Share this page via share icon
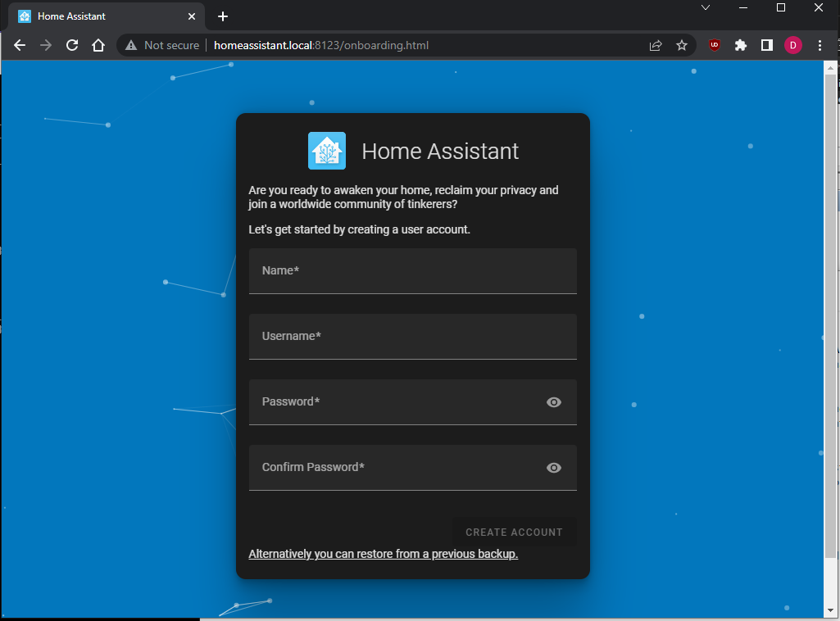The width and height of the screenshot is (840, 621). click(x=656, y=46)
